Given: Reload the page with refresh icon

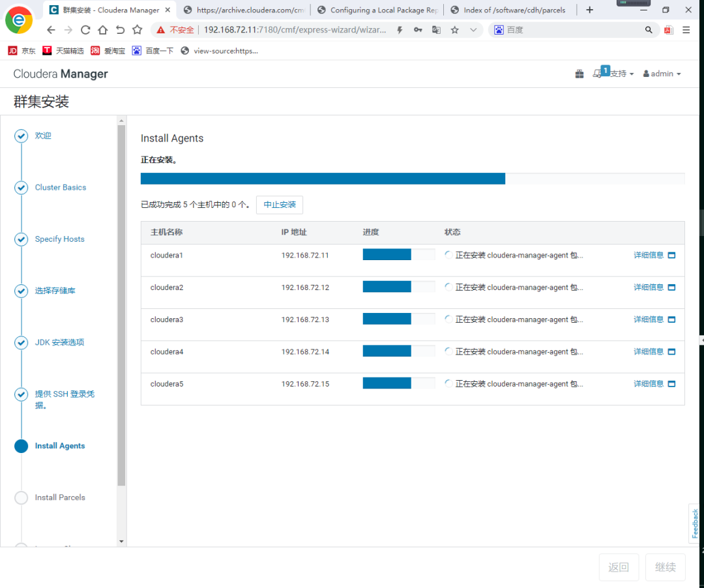Looking at the screenshot, I should pos(85,30).
